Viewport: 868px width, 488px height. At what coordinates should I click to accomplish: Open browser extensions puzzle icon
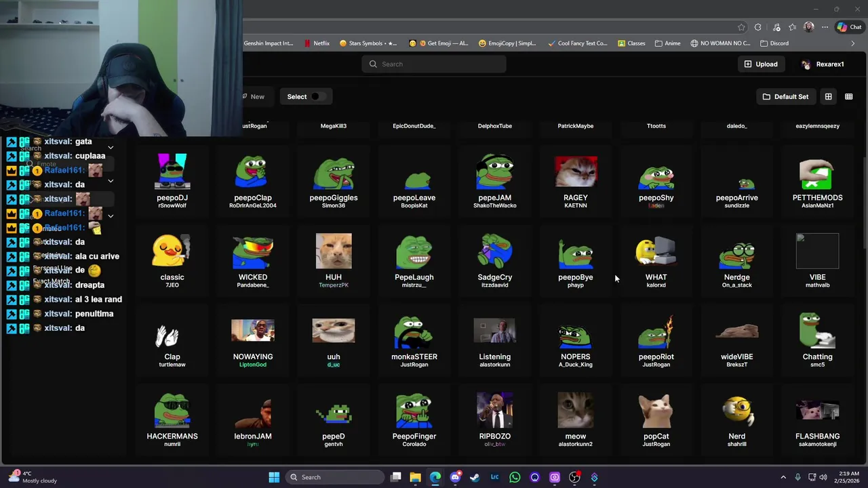point(758,27)
